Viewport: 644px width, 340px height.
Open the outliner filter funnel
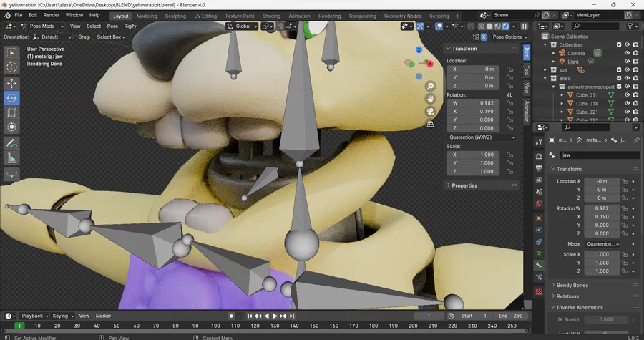click(630, 26)
